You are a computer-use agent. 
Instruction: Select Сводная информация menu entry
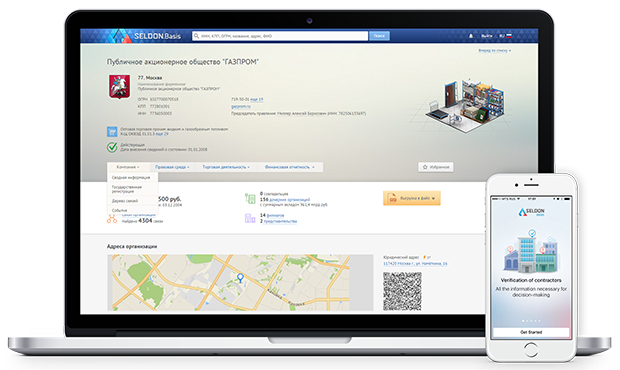coord(131,177)
